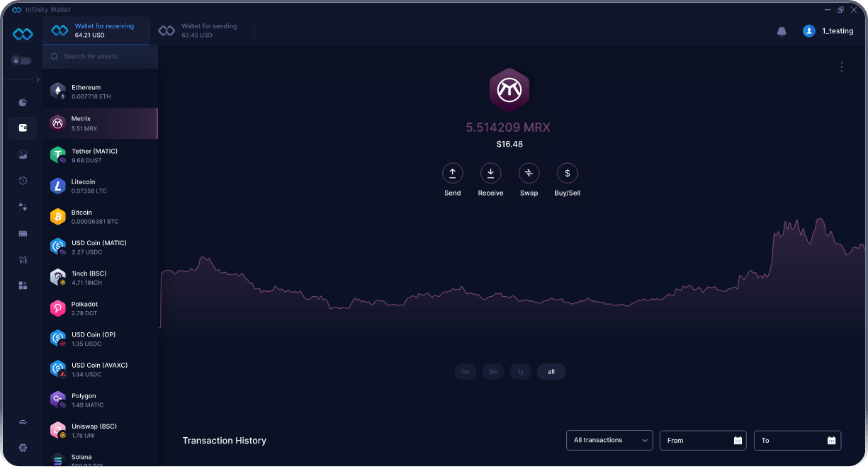Select USD Coin (MATIC) asset row
This screenshot has width=868, height=469.
point(100,247)
